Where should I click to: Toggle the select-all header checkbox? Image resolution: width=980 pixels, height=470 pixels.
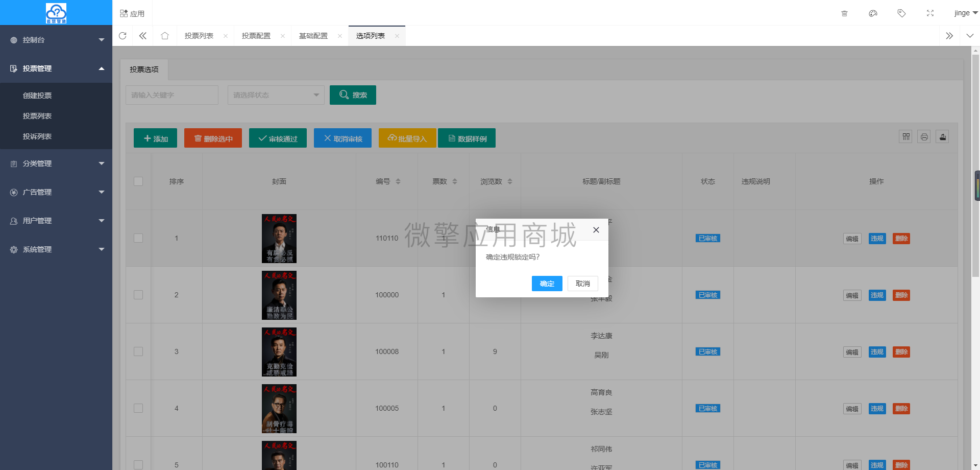[x=138, y=181]
